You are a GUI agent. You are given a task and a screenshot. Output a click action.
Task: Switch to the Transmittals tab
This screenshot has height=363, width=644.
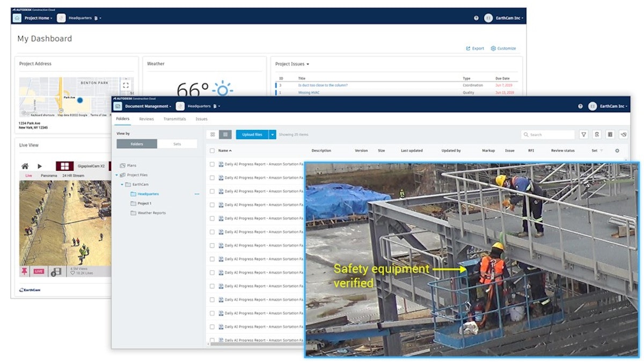point(175,119)
